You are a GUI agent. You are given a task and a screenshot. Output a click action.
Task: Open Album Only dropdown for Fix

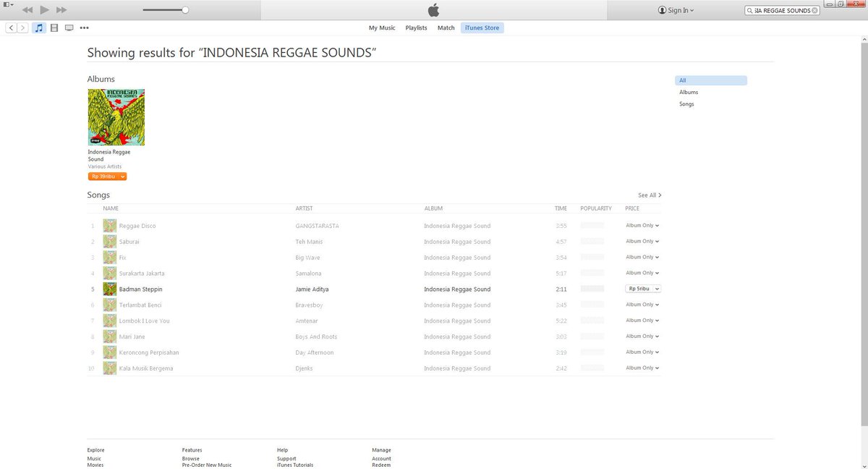pos(642,257)
